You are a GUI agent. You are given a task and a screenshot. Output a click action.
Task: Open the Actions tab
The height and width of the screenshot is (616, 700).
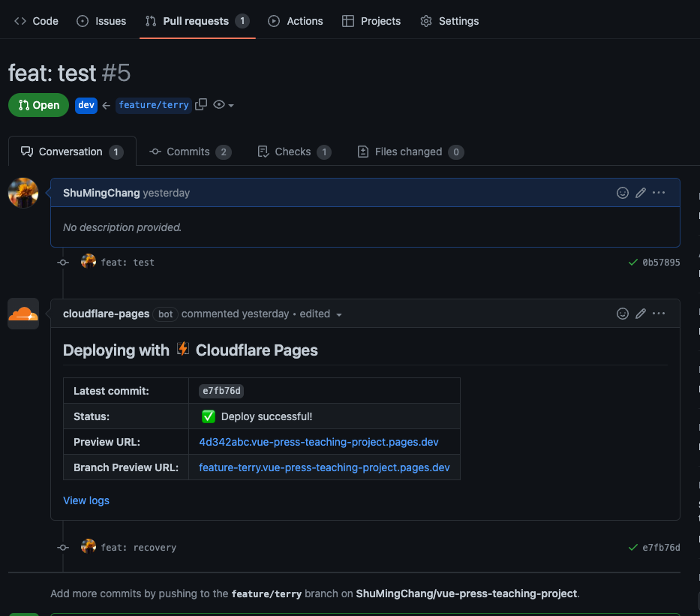(296, 21)
